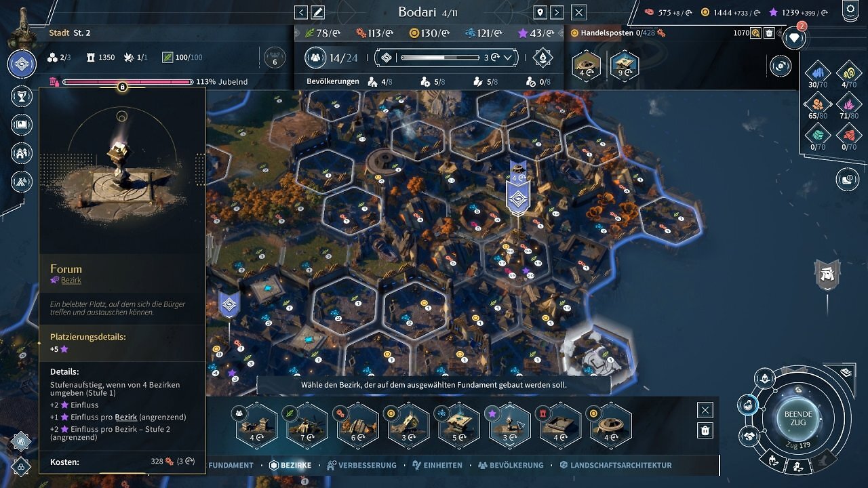Click teal cube resource 0/70
The image size is (868, 488).
[817, 137]
